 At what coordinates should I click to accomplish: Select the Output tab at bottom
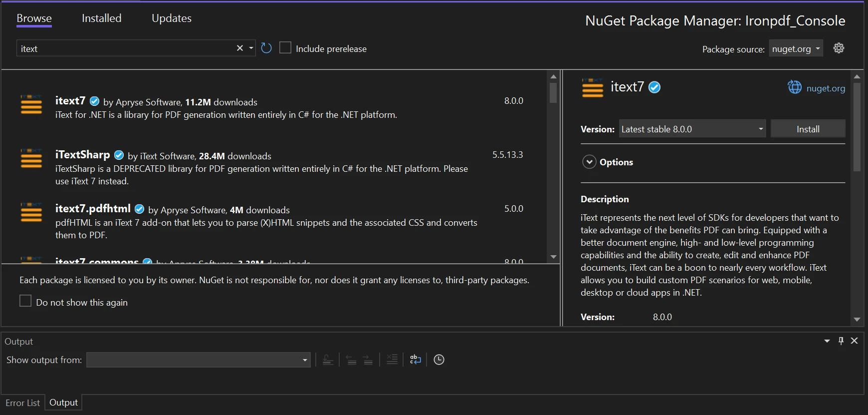point(63,403)
